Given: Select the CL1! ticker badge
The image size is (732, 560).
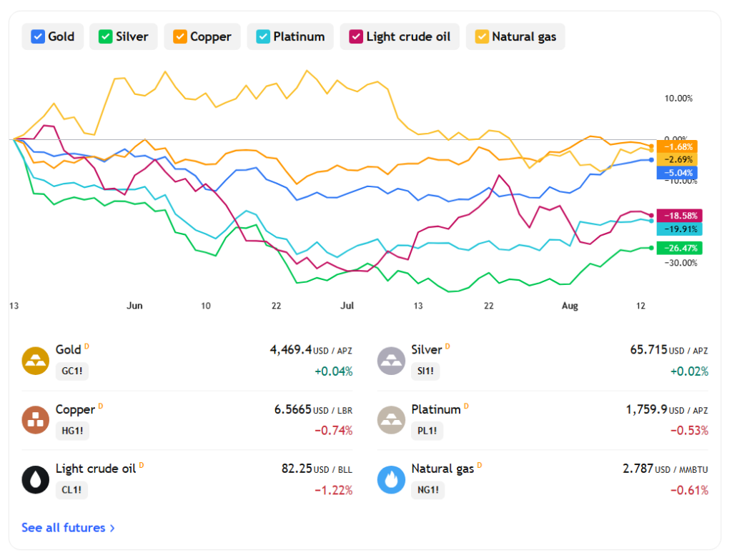Looking at the screenshot, I should tap(71, 490).
